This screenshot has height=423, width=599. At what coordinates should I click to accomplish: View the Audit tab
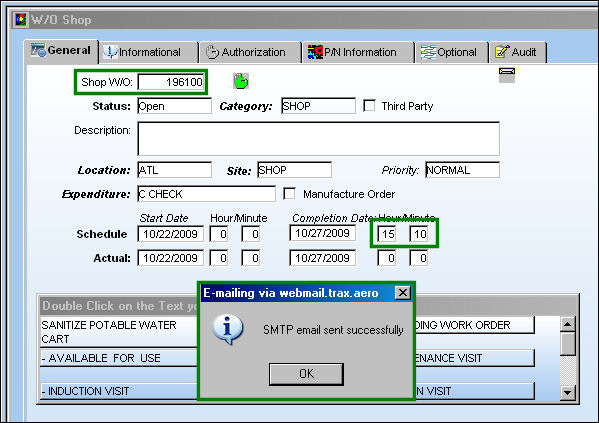coord(518,52)
